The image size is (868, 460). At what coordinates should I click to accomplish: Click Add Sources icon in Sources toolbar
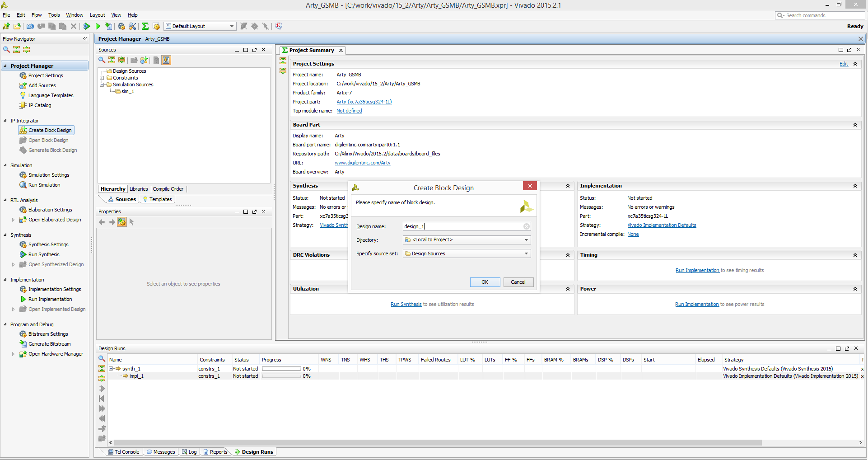(144, 60)
